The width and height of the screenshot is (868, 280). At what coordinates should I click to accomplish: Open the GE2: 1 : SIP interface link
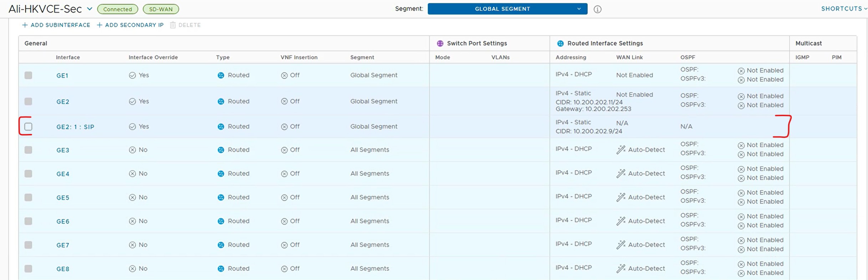coord(75,127)
